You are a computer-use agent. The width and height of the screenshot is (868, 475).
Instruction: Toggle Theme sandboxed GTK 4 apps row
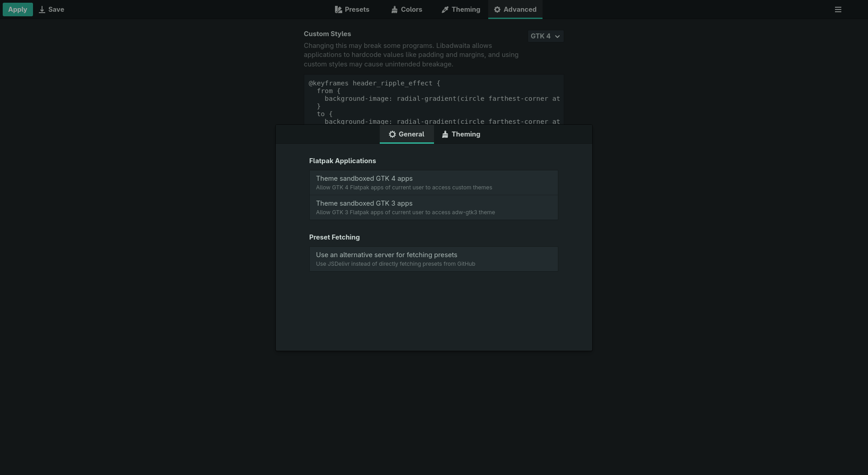(x=434, y=183)
